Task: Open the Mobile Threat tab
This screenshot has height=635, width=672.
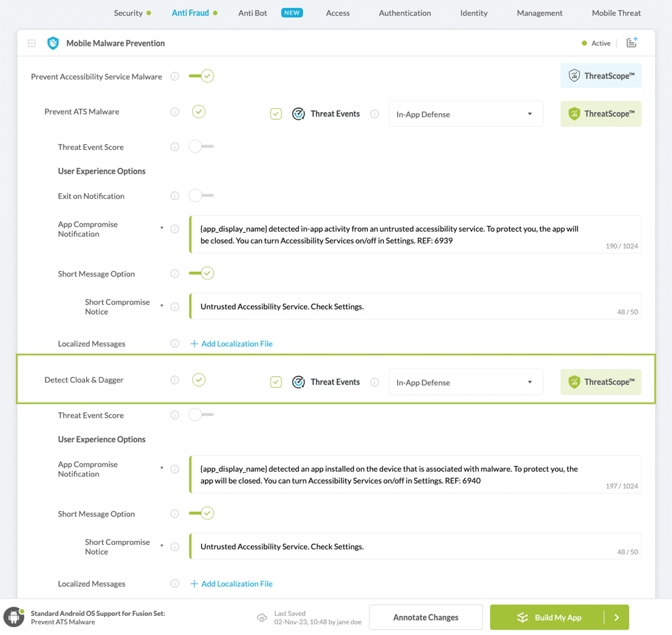Action: point(616,13)
